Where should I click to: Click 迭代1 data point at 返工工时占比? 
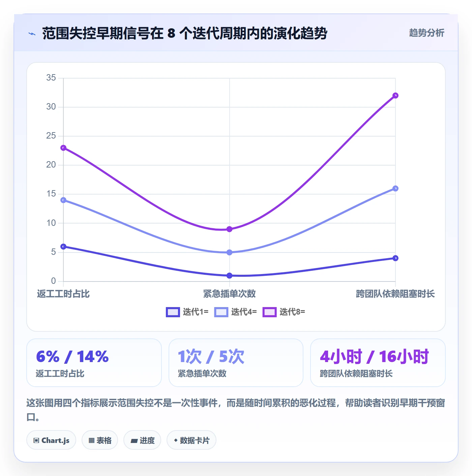coord(63,247)
